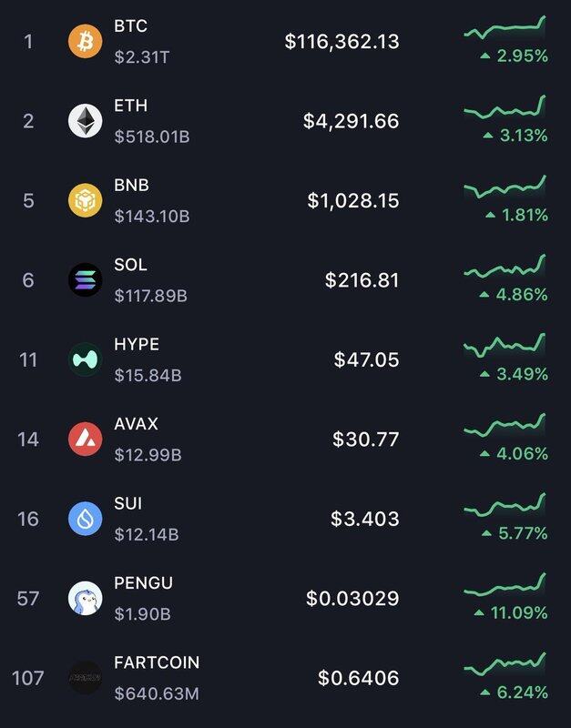The height and width of the screenshot is (728, 571).
Task: Select the HYPE market cap $15.84B
Action: tap(148, 375)
